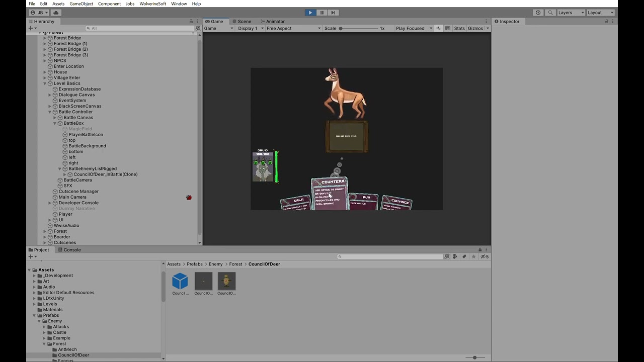Open the Hierarchy search-in-window icon
Viewport: 644px width, 362px height.
(x=197, y=28)
